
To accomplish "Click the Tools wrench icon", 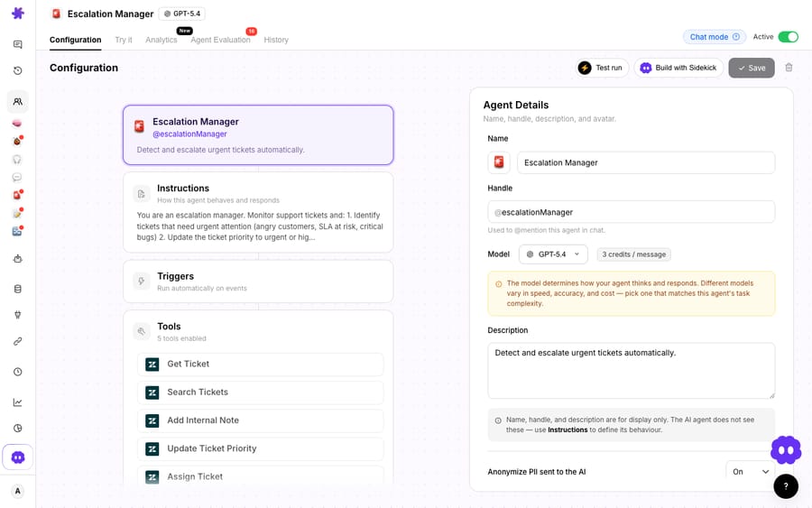I will (141, 331).
